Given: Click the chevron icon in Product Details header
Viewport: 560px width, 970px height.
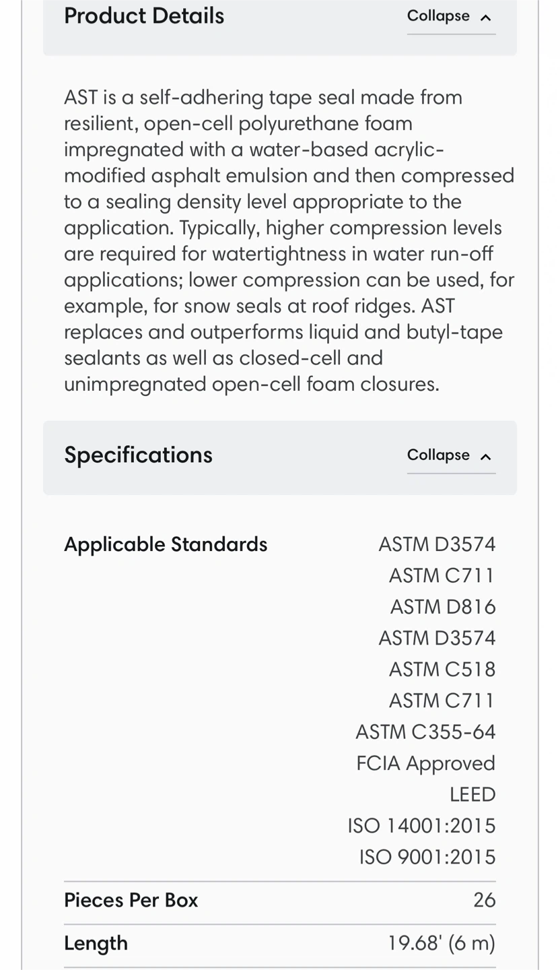Looking at the screenshot, I should [x=485, y=18].
